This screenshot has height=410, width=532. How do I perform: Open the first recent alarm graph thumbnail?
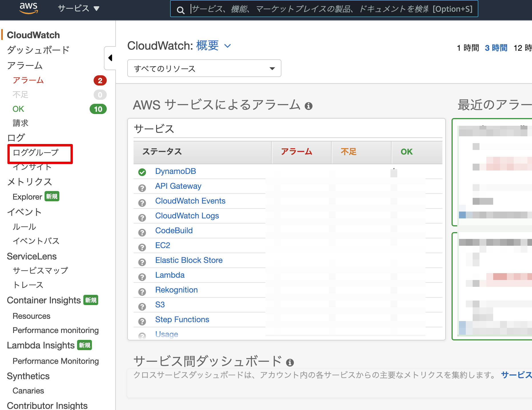click(x=492, y=172)
